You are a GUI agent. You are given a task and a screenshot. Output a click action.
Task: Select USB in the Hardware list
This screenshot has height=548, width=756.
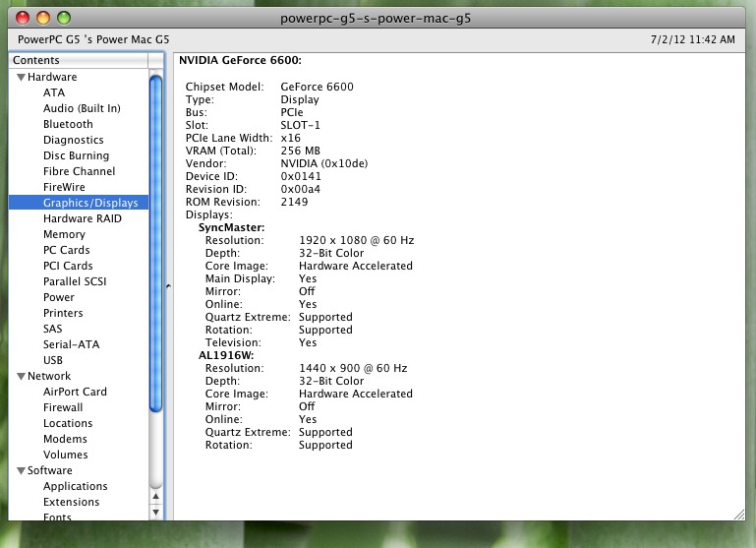click(x=53, y=360)
